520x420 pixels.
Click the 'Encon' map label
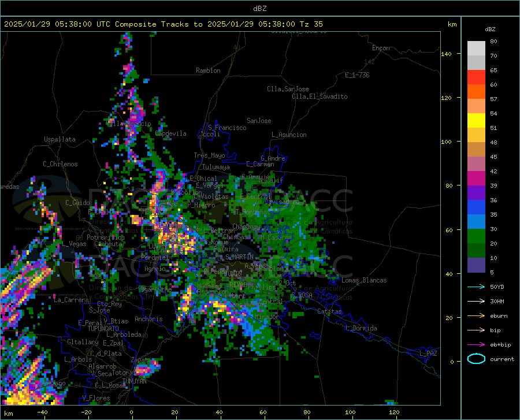(x=381, y=48)
